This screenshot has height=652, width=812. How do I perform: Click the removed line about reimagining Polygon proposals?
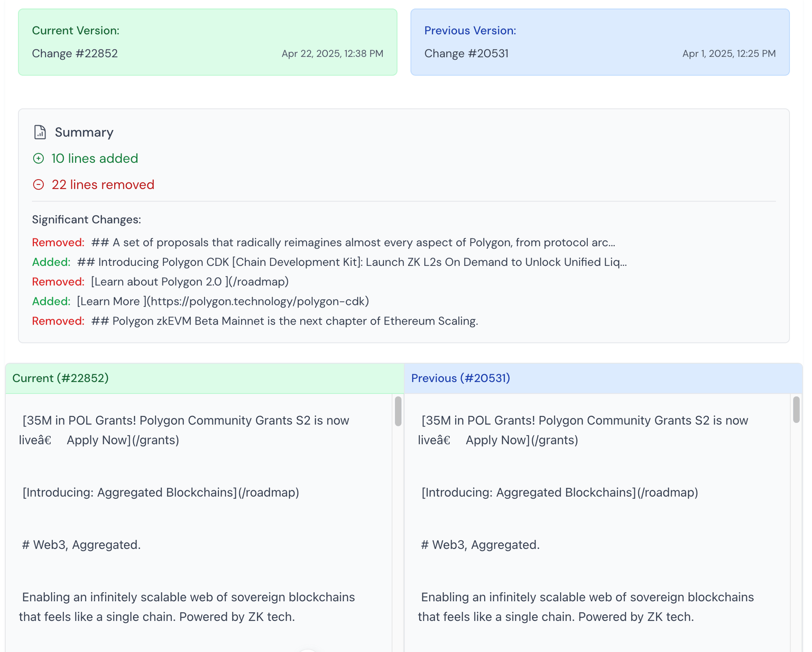(324, 243)
